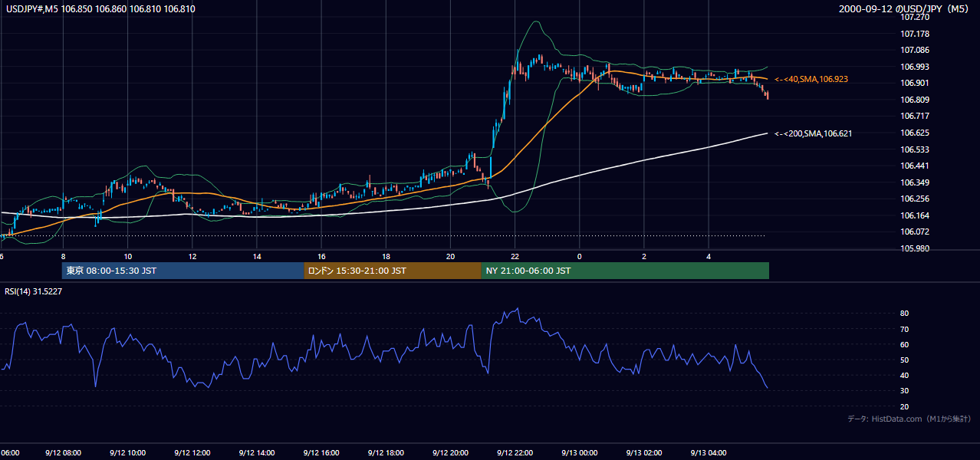Click the price axis label 106.717
The width and height of the screenshot is (980, 460).
[916, 116]
